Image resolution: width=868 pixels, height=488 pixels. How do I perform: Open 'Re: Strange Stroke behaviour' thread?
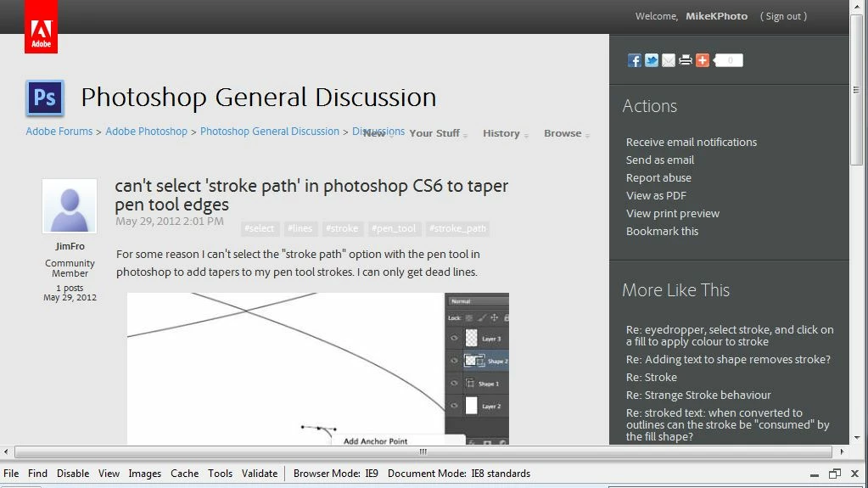(698, 395)
